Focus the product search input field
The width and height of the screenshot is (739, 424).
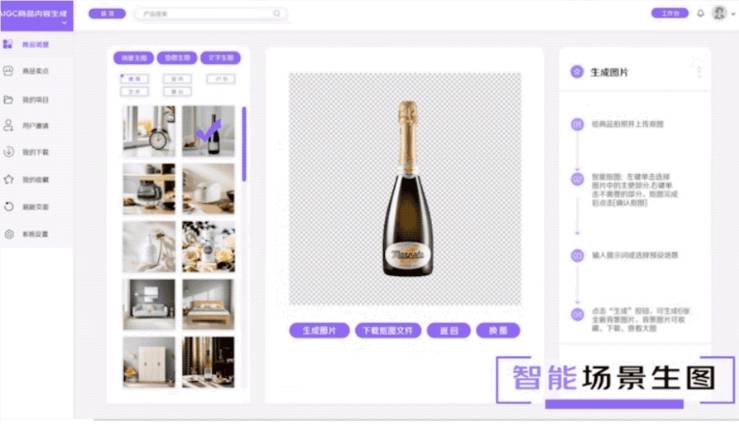point(211,14)
